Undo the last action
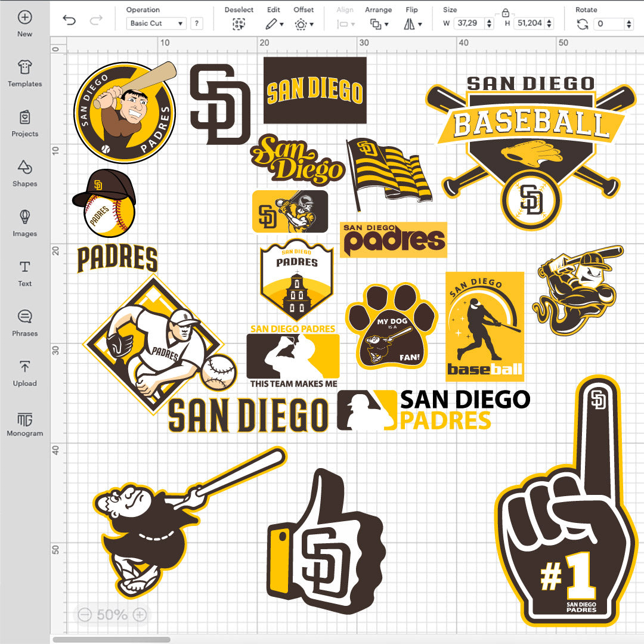Screen dimensions: 644x644 point(70,21)
